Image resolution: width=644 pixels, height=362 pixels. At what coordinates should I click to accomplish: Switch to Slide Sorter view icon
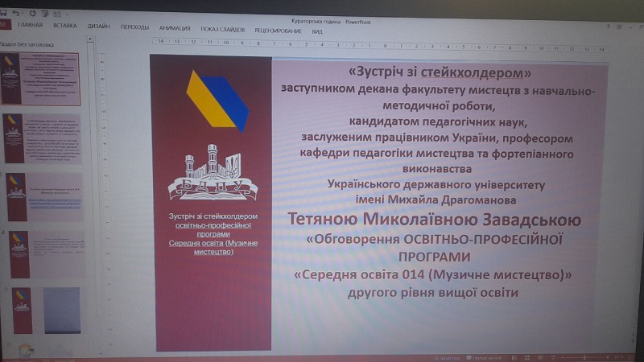[x=527, y=358]
